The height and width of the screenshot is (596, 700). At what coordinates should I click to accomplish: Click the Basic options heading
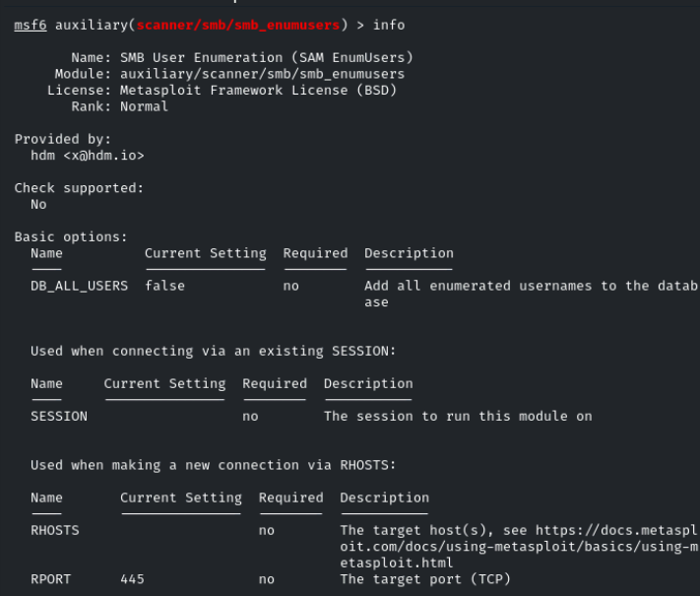[x=71, y=236]
